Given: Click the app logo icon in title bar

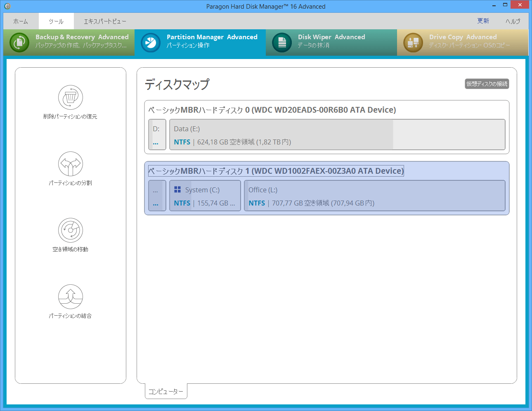Looking at the screenshot, I should [x=7, y=6].
